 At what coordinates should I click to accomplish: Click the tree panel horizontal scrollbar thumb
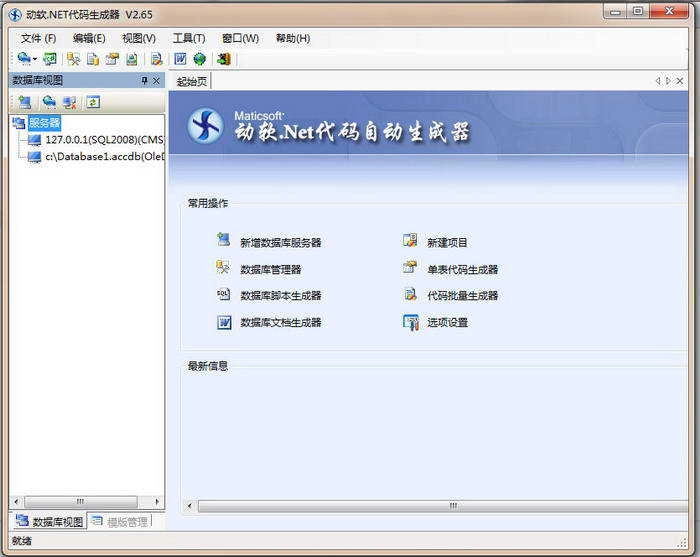click(x=80, y=502)
